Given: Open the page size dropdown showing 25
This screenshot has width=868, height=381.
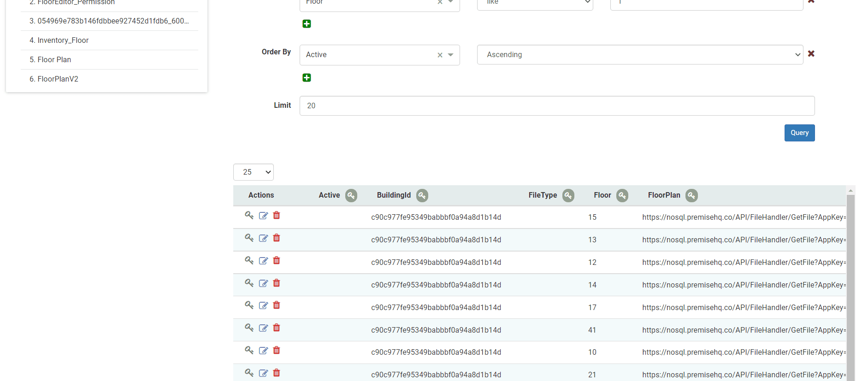Looking at the screenshot, I should (x=254, y=172).
